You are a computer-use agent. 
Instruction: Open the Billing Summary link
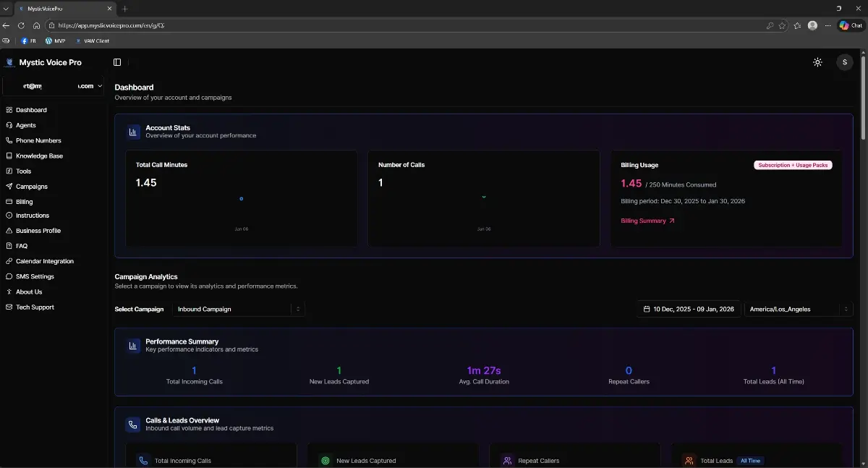[644, 221]
